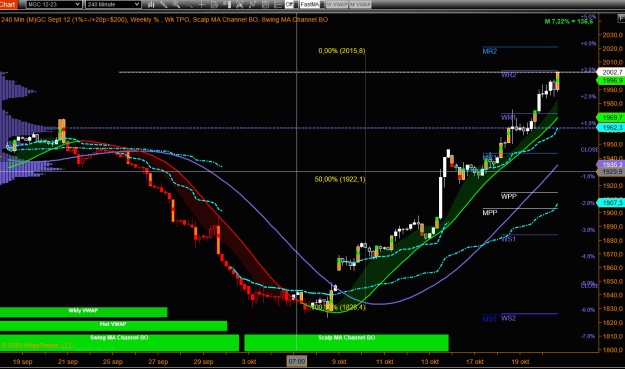
Task: Click the zoom out magnifier icon
Action: point(189,4)
